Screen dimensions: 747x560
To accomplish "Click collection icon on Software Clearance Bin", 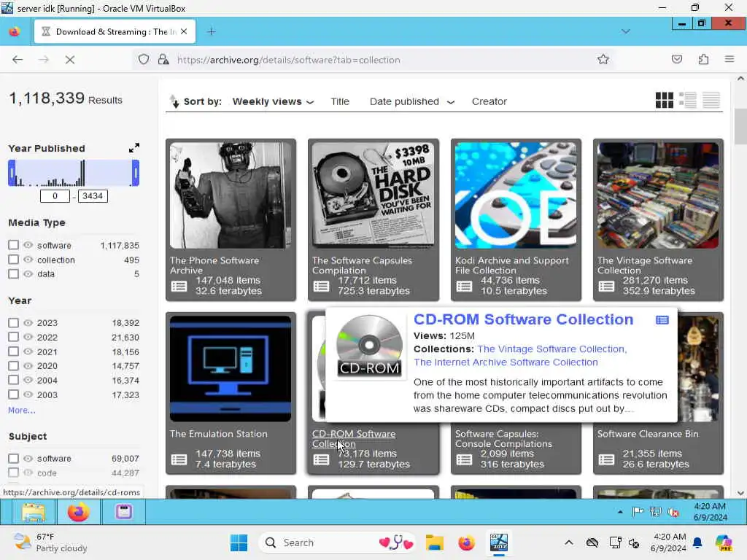I will pos(606,459).
